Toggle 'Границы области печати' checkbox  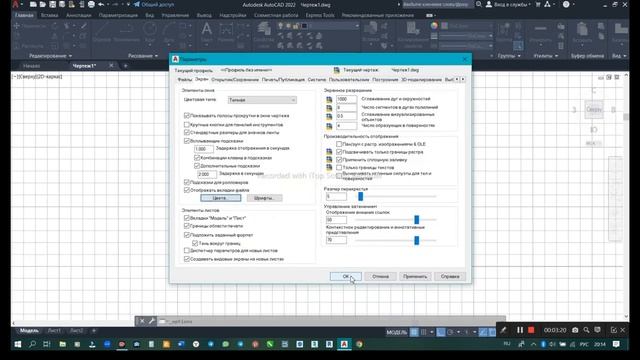click(x=187, y=226)
